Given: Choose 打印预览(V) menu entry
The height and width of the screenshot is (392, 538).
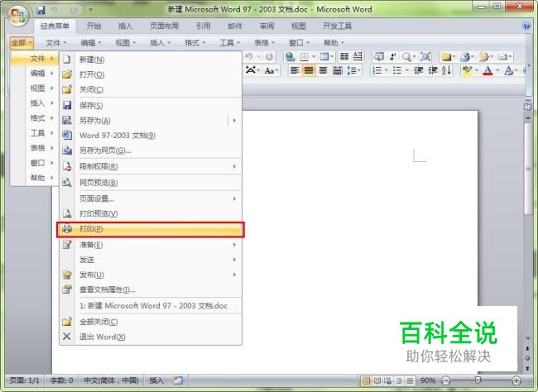Looking at the screenshot, I should click(x=151, y=213).
